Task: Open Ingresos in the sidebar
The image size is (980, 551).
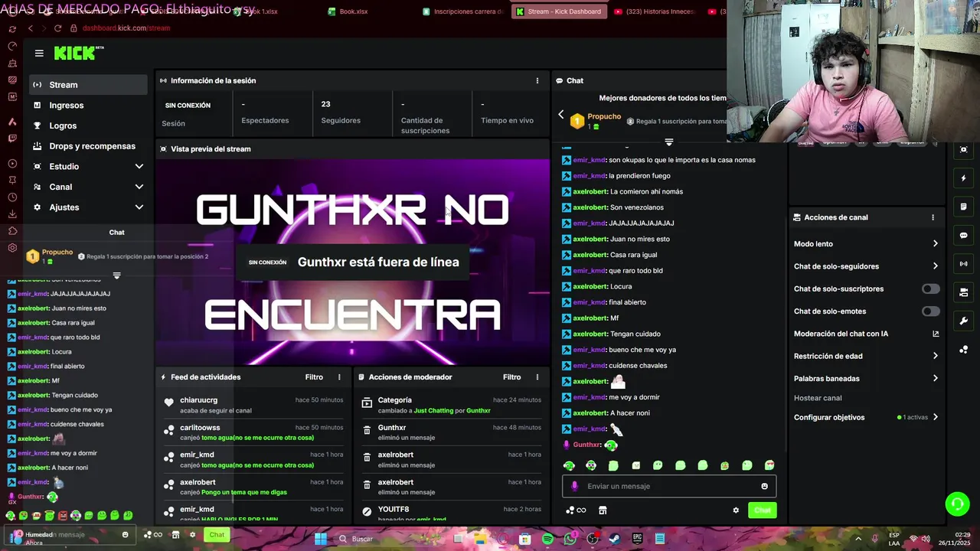Action: (x=88, y=106)
